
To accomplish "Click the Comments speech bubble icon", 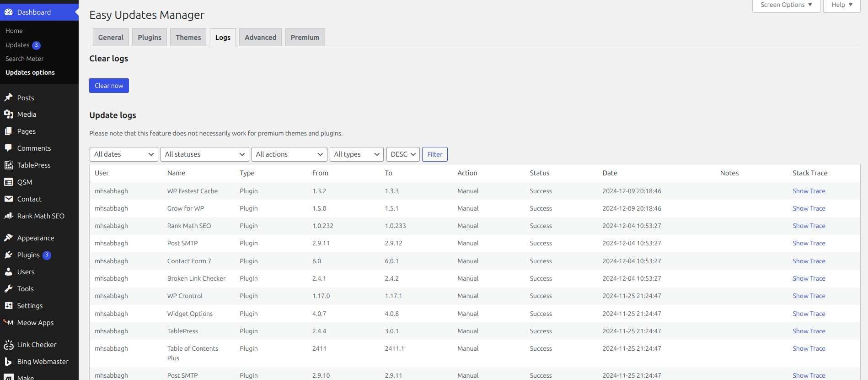I will pyautogui.click(x=8, y=148).
